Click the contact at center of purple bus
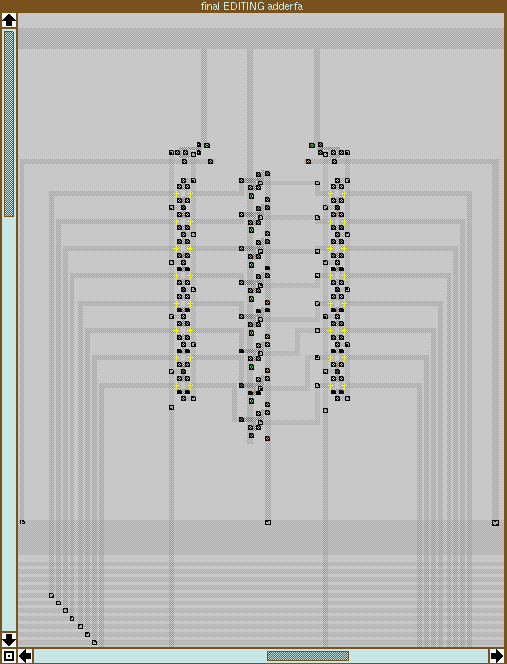This screenshot has width=507, height=664. click(x=268, y=523)
